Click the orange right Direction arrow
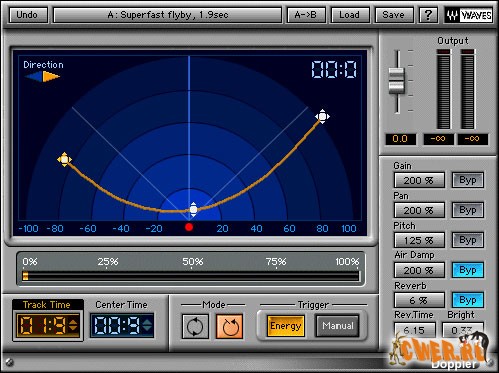The image size is (499, 373). coord(51,77)
